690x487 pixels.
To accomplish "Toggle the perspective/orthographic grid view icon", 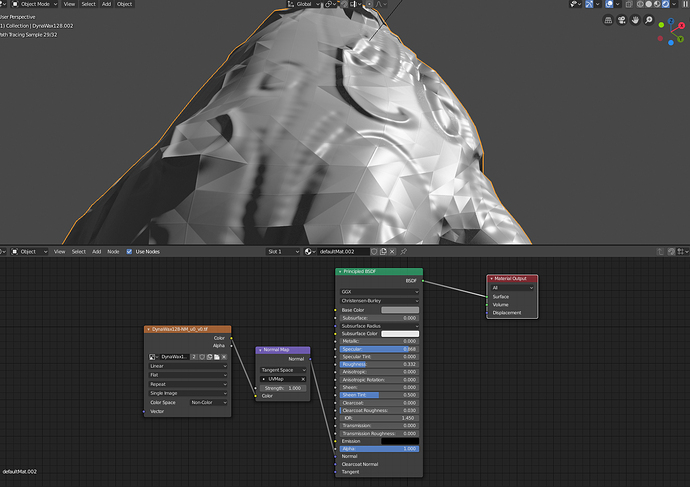I will (608, 20).
